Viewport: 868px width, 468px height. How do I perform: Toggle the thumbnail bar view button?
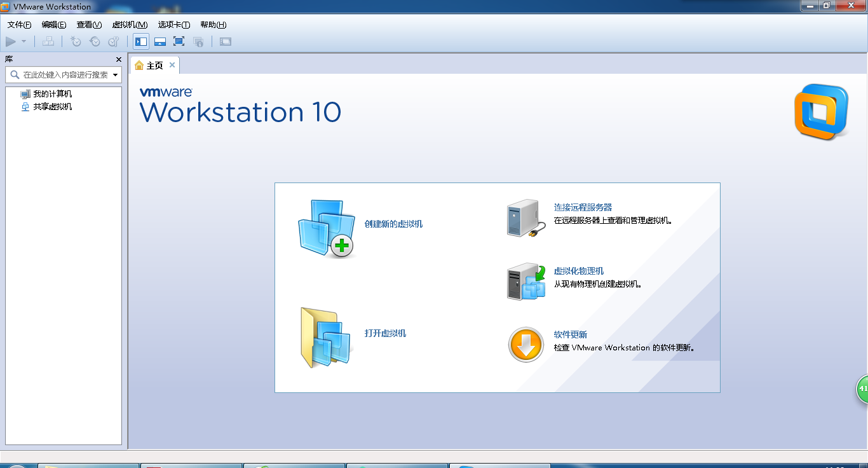[160, 42]
